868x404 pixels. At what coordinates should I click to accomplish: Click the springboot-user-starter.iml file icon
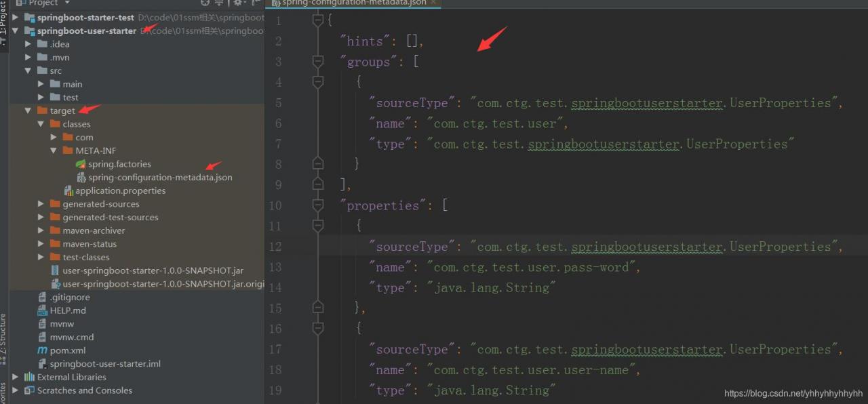click(43, 364)
